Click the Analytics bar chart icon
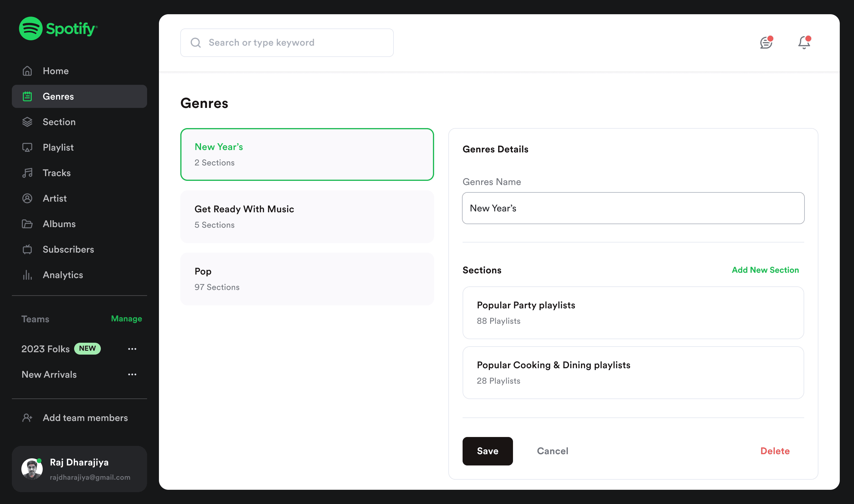The width and height of the screenshot is (854, 504). (27, 275)
